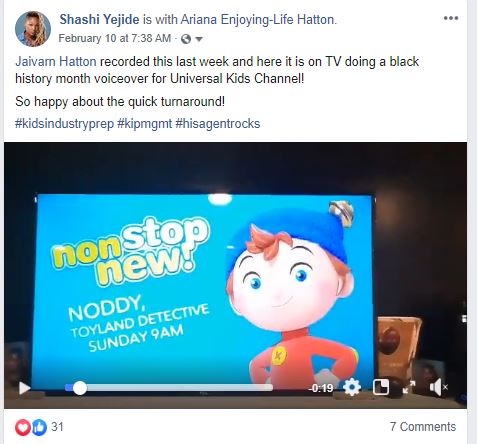Open the #kipmgmt hashtag

[x=144, y=124]
